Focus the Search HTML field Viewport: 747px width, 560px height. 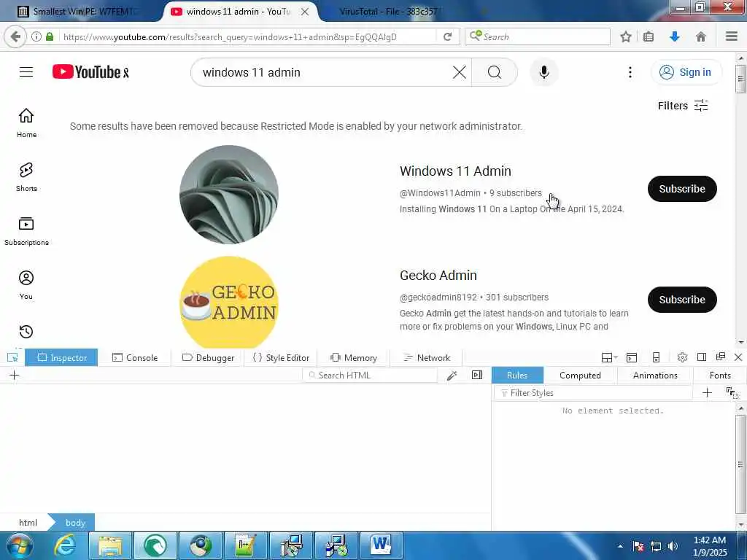click(x=370, y=376)
